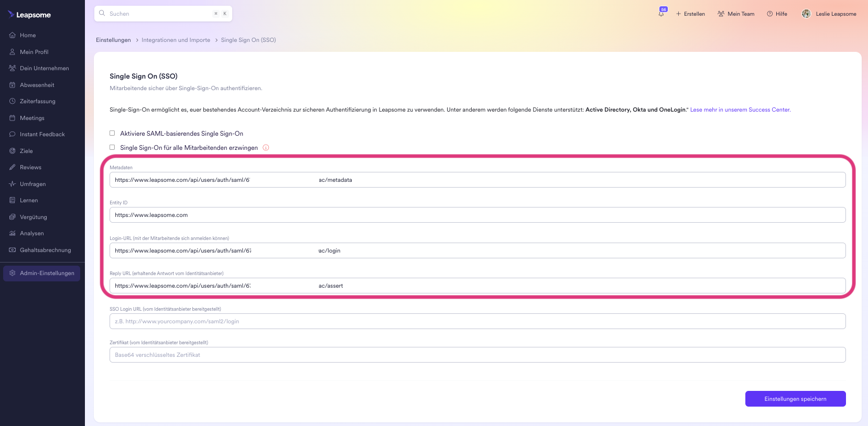Click info icon beside Single Sign-On erzwingen

pyautogui.click(x=266, y=148)
